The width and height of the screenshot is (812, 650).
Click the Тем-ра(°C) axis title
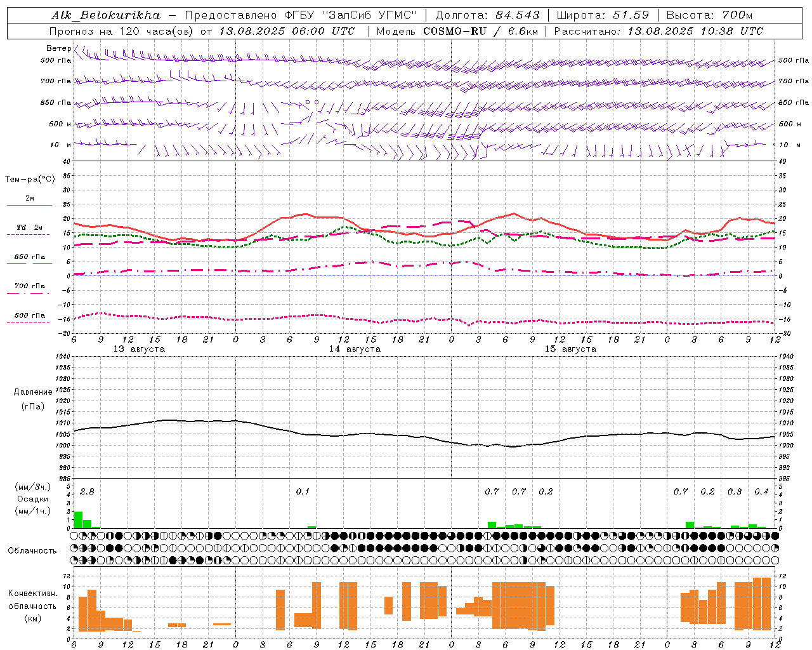30,180
